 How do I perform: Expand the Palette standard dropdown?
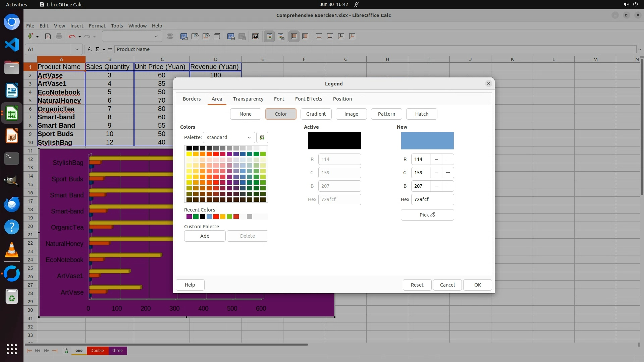coord(229,137)
